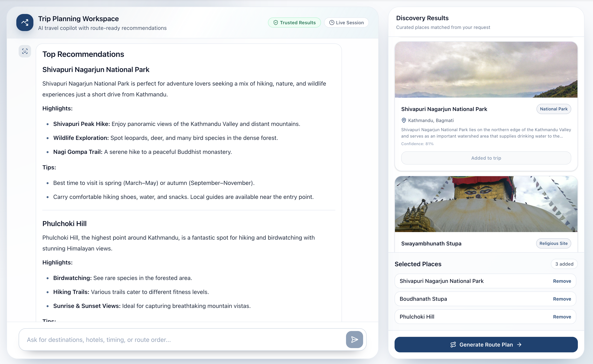Click the 3 added counter badge
Viewport: 593px width, 364px height.
[564, 264]
